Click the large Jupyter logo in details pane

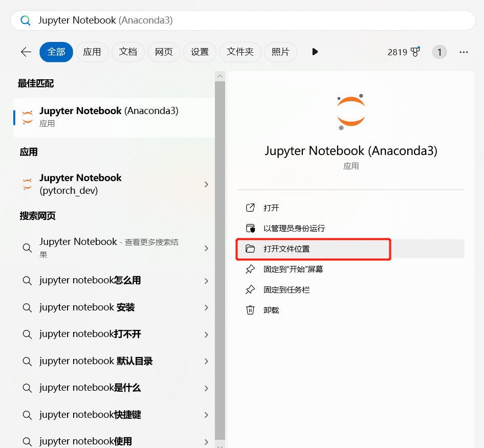[351, 112]
